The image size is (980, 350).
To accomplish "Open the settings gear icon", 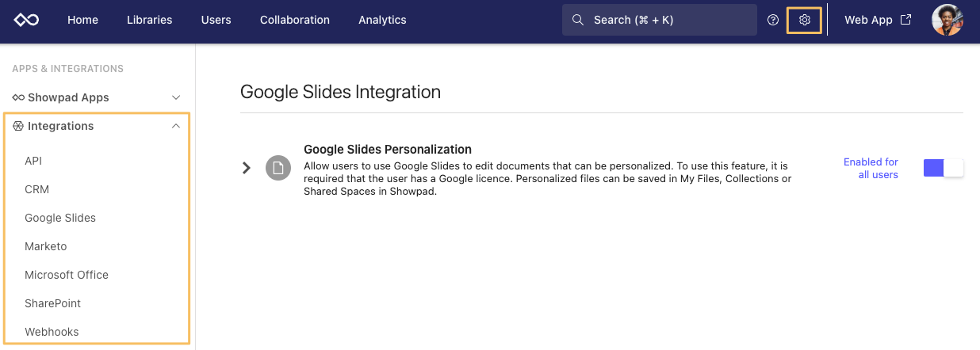I will 805,20.
